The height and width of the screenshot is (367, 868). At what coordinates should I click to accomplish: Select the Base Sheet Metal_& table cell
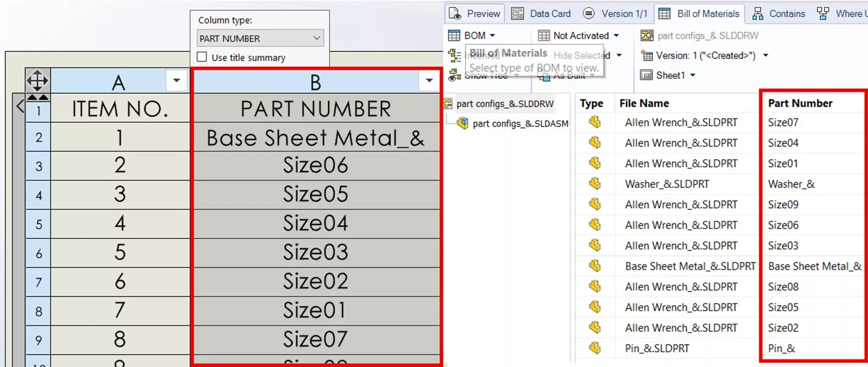pos(315,138)
